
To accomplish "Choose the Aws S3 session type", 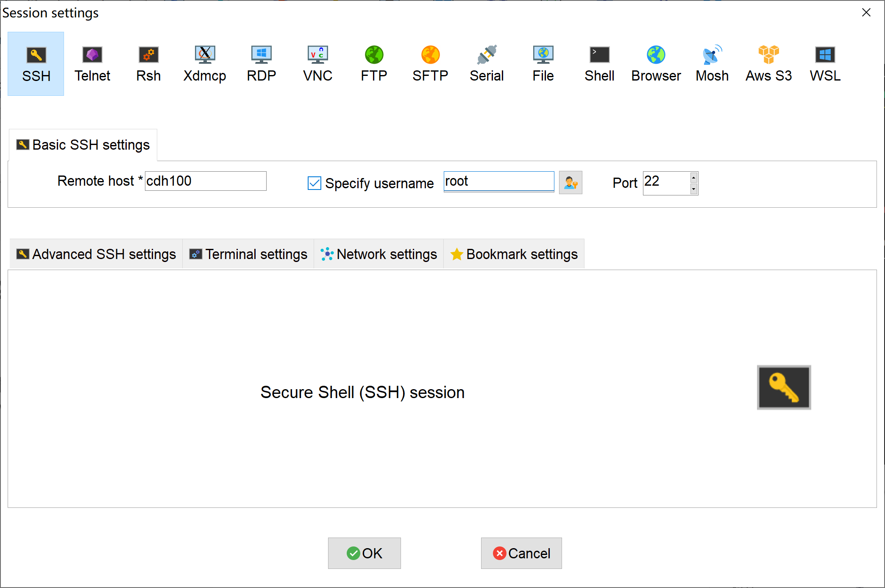I will (769, 64).
